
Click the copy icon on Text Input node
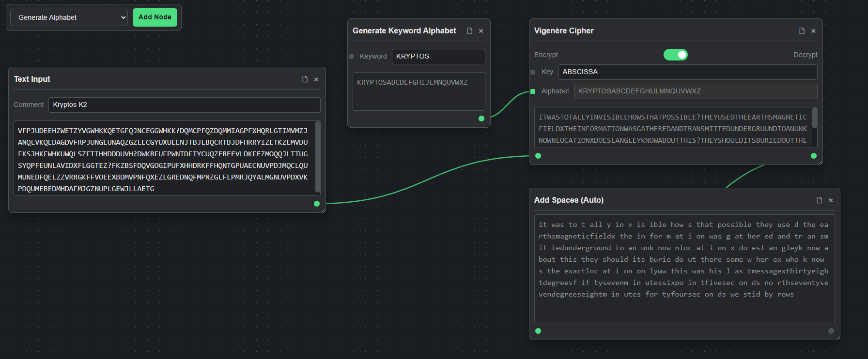305,79
